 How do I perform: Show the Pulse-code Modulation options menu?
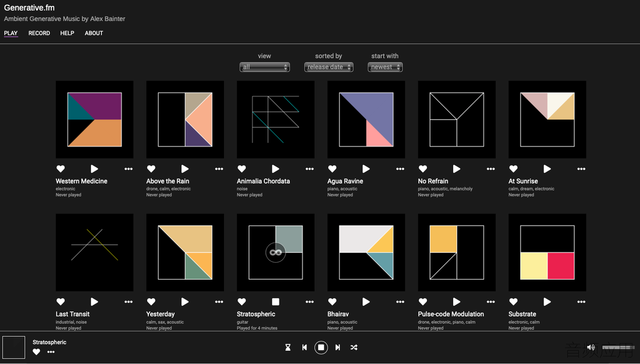(491, 302)
